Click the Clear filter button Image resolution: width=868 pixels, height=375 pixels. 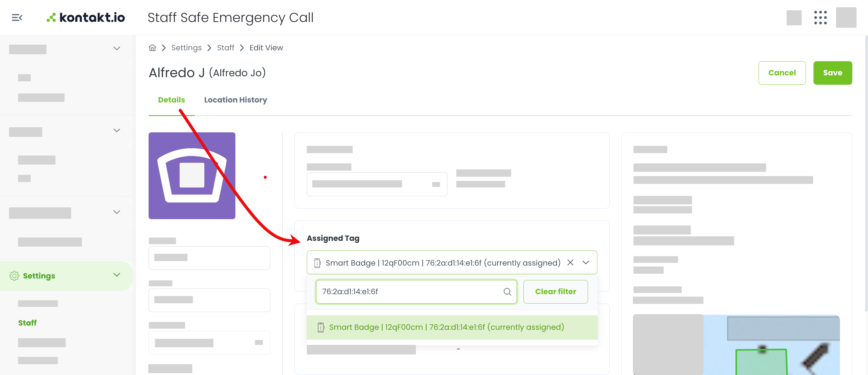(x=555, y=292)
